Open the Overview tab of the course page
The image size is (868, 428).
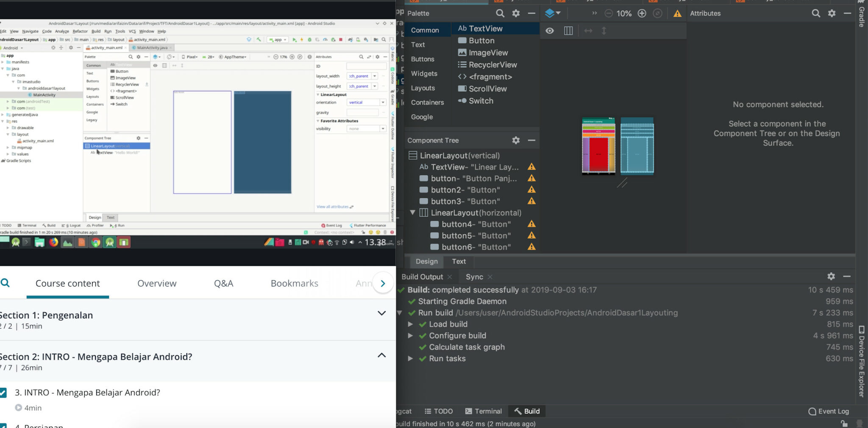(156, 283)
